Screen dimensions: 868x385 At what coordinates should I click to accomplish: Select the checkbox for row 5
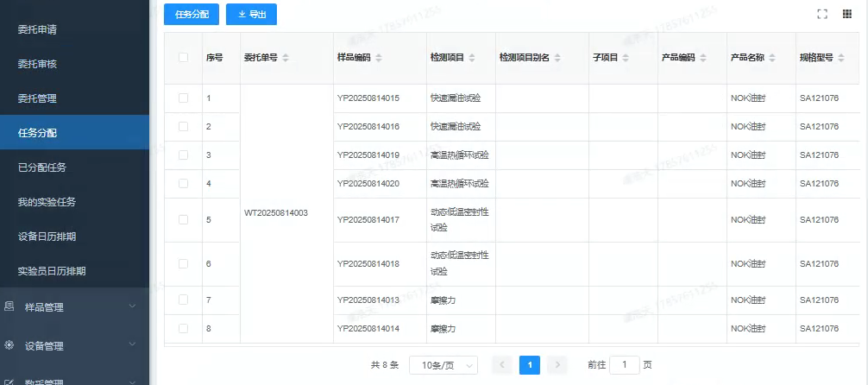click(x=183, y=219)
